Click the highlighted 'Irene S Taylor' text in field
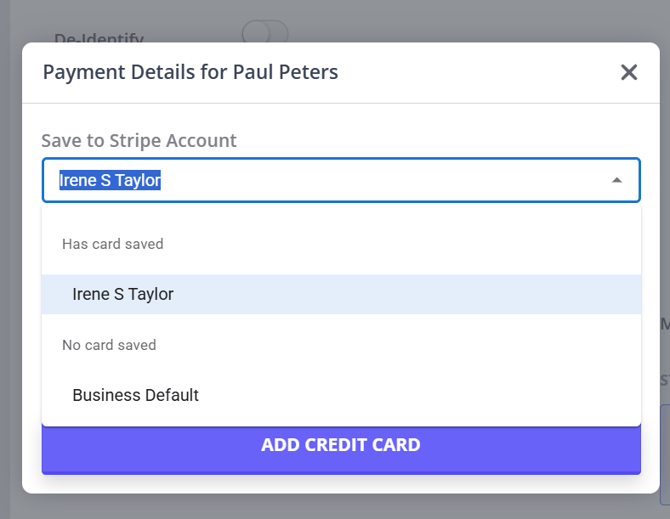 click(110, 180)
